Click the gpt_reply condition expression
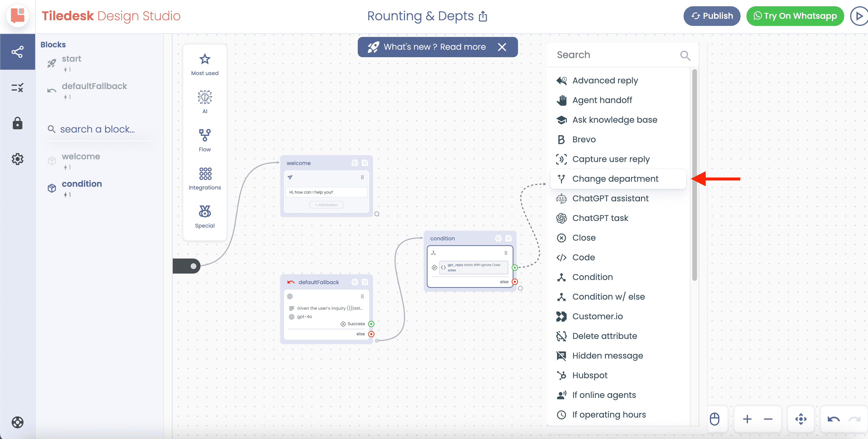The image size is (868, 439). 473,267
